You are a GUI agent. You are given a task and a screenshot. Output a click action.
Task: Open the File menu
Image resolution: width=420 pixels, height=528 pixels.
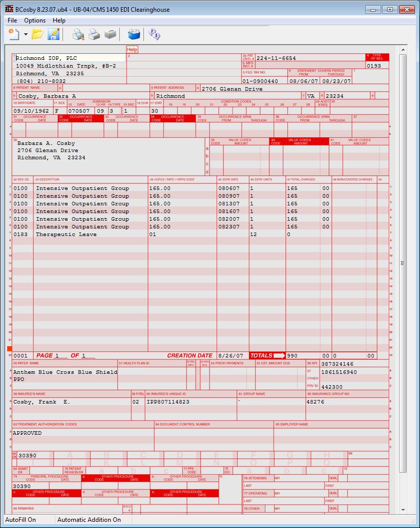11,20
